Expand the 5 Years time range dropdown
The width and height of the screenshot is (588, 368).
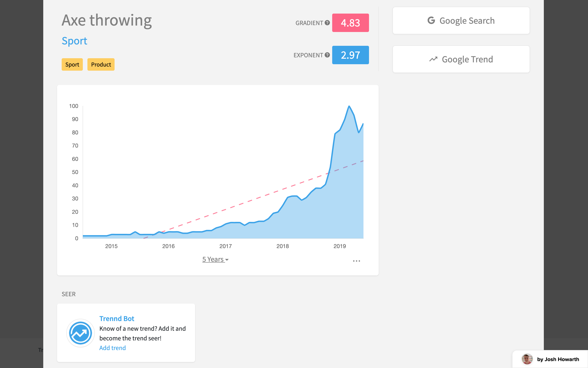215,259
